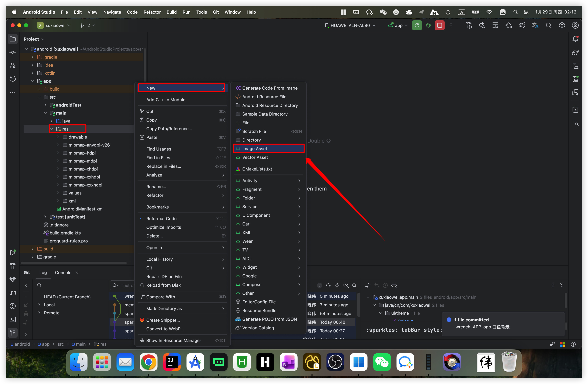Open AndroidManifest.xml in project tree
Viewport: 588px width, 384px height.
(x=82, y=209)
